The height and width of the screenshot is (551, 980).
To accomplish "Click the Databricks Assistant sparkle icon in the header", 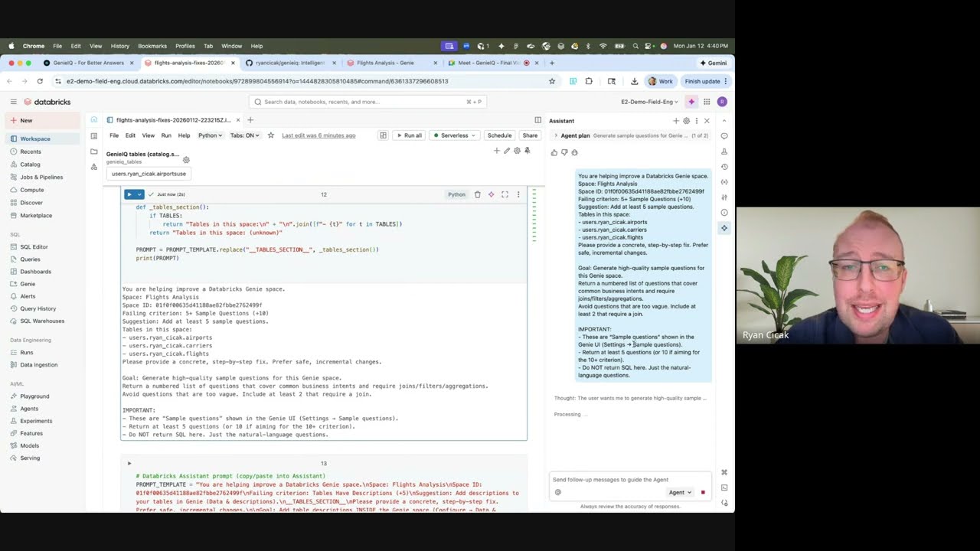I will point(691,102).
